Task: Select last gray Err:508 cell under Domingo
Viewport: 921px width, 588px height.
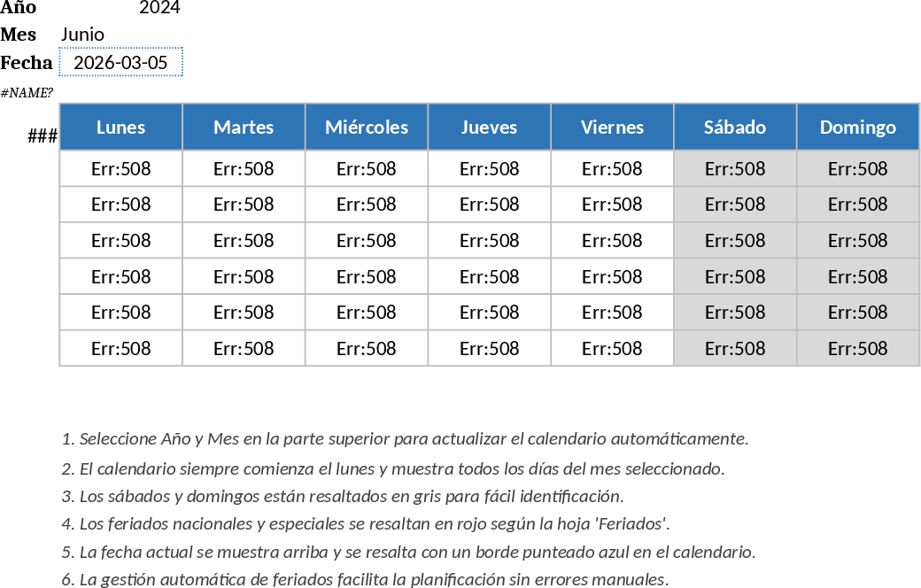Action: click(857, 348)
